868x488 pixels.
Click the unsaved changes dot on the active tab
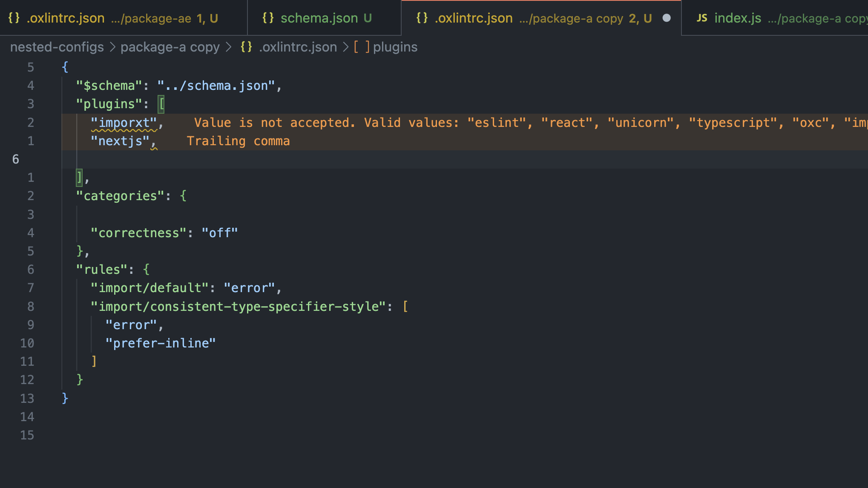point(667,18)
